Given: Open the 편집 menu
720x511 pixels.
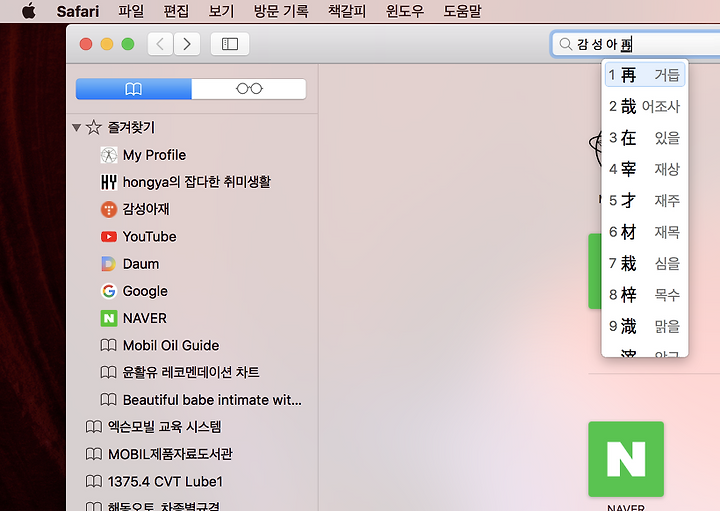Looking at the screenshot, I should click(176, 11).
